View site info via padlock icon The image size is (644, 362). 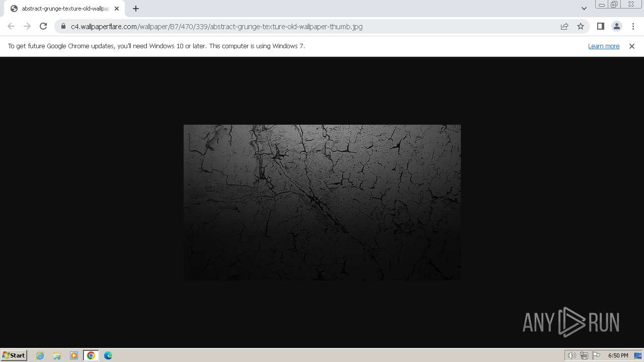(x=63, y=26)
